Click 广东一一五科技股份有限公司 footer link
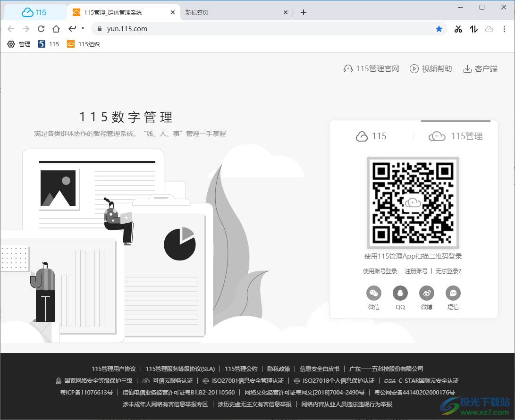 click(x=386, y=369)
